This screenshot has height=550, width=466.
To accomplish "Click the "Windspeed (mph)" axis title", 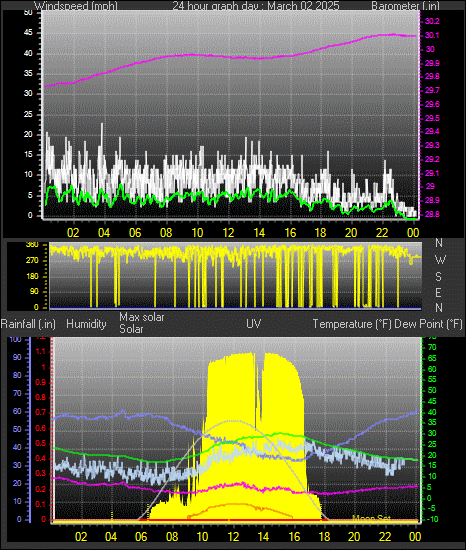I will 76,5.
